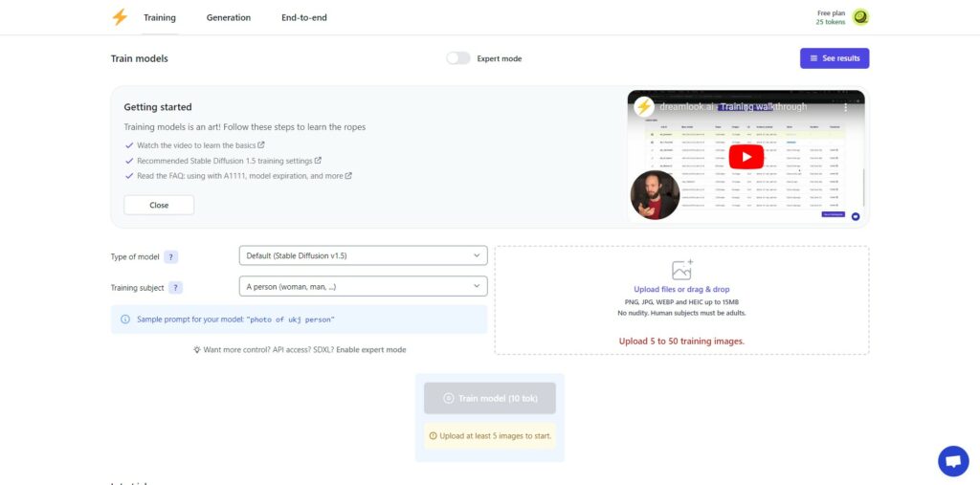The width and height of the screenshot is (980, 485).
Task: Select the Training tab
Action: click(160, 17)
